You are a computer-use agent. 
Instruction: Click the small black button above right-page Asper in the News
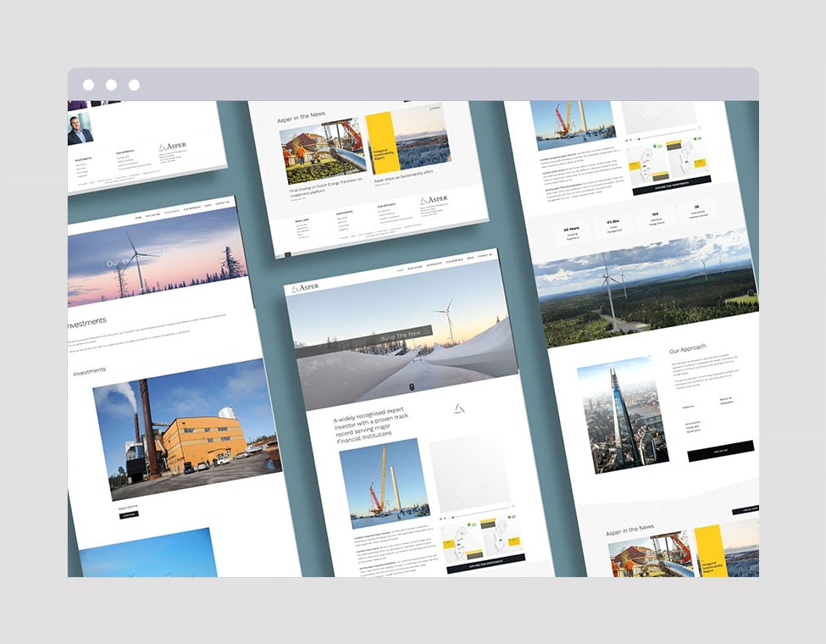click(x=746, y=509)
